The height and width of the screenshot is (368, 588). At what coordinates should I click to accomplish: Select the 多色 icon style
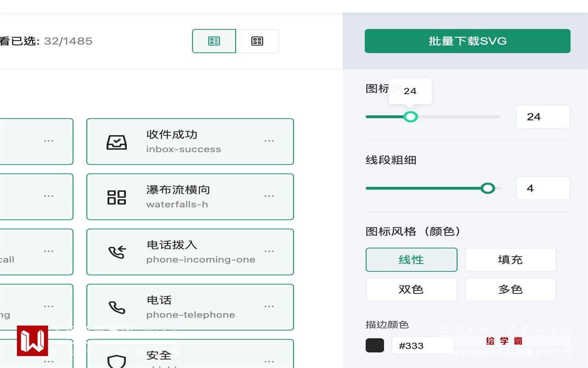click(510, 290)
